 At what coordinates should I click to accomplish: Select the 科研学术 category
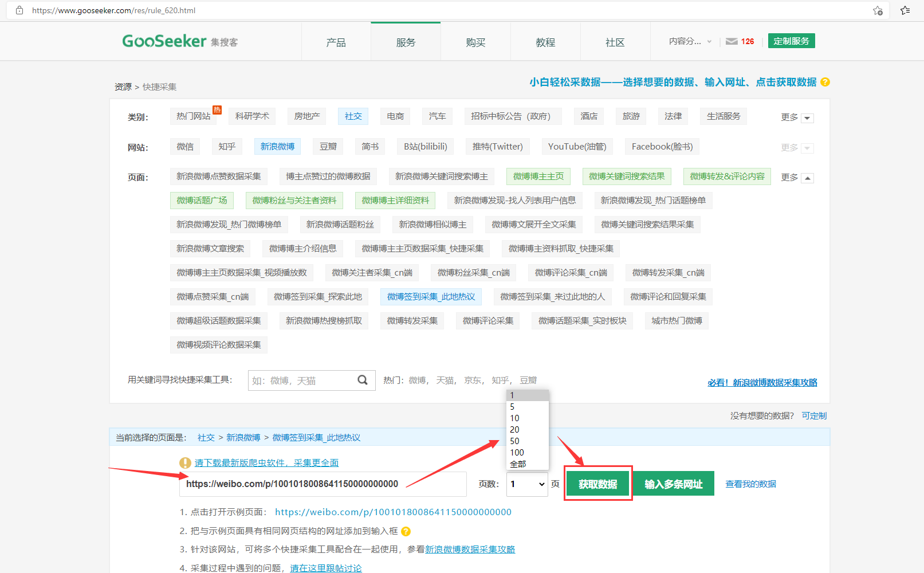pos(252,116)
